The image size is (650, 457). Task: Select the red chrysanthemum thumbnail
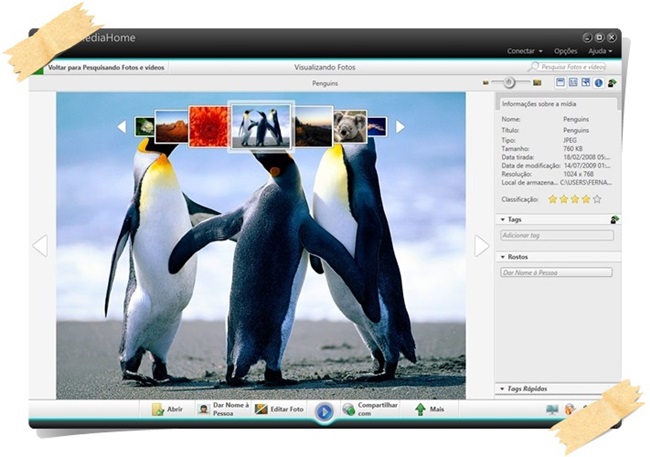[x=209, y=126]
